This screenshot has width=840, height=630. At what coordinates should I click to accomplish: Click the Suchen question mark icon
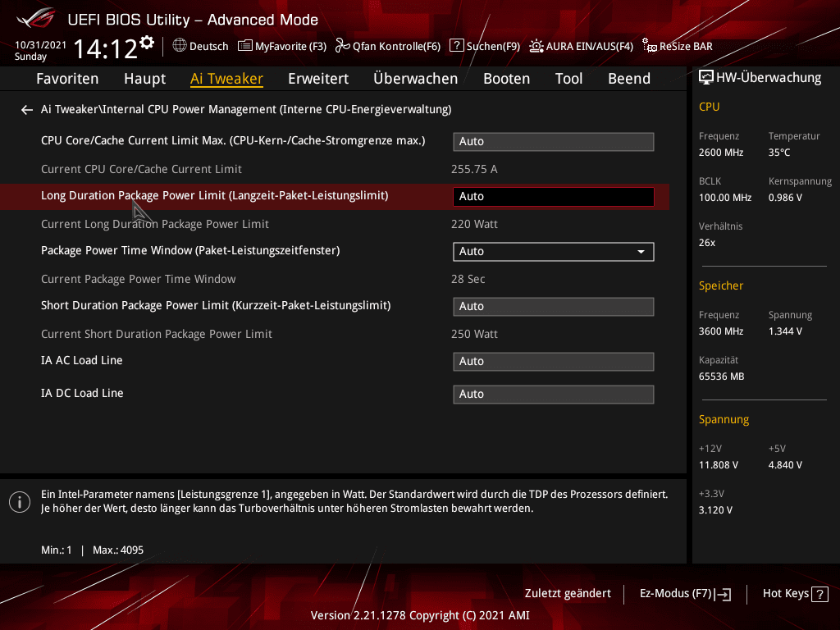pyautogui.click(x=456, y=46)
